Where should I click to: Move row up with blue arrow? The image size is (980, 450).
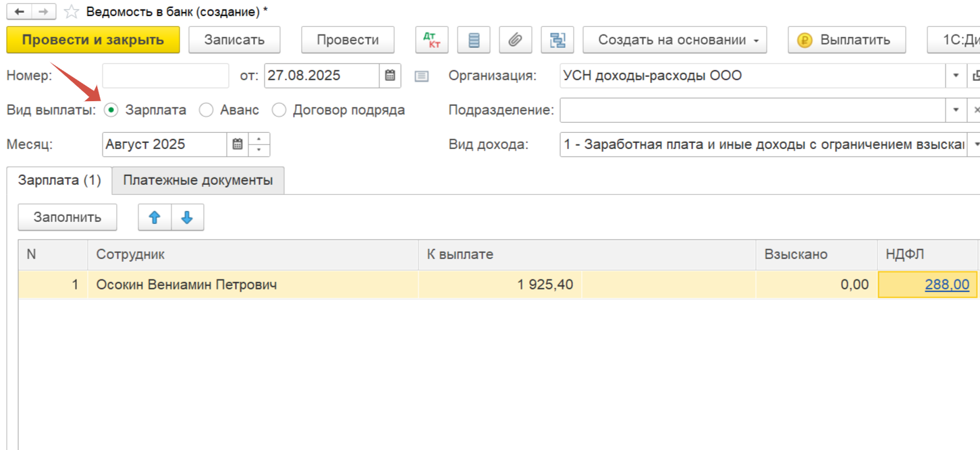(155, 217)
